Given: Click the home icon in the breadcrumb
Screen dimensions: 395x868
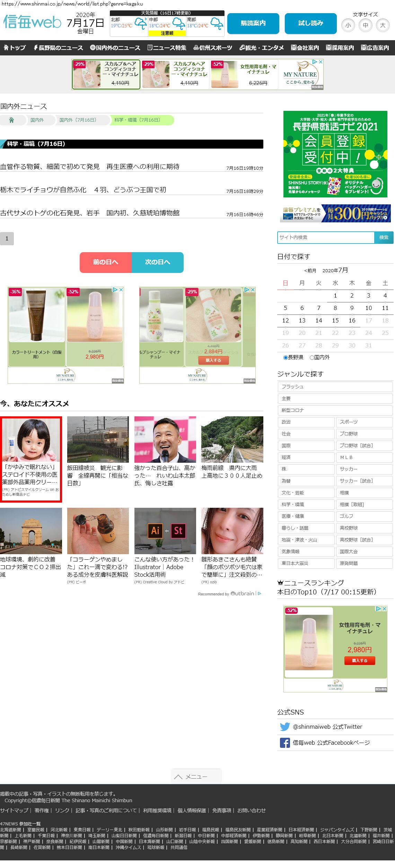Looking at the screenshot, I should [x=11, y=120].
